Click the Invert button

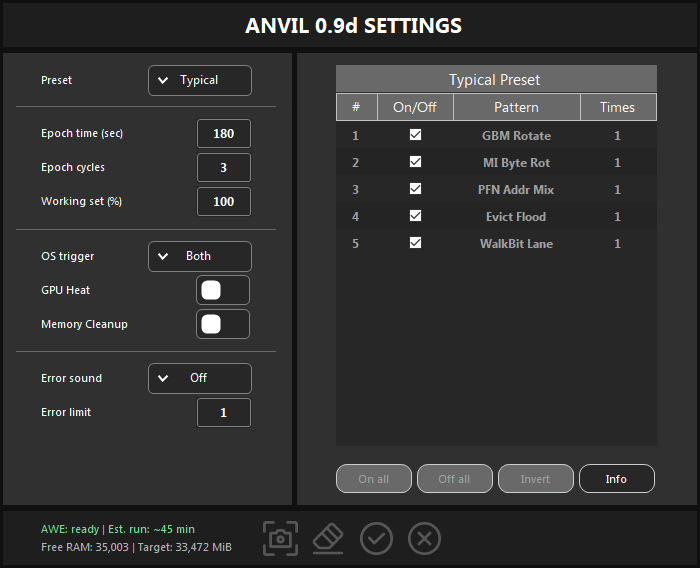pos(536,479)
